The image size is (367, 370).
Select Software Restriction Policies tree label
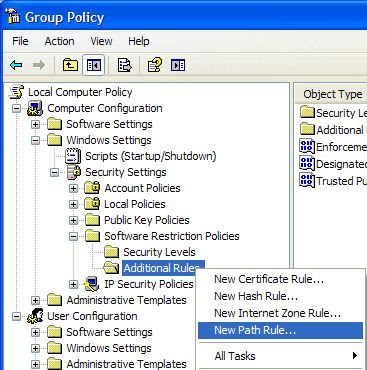point(172,236)
